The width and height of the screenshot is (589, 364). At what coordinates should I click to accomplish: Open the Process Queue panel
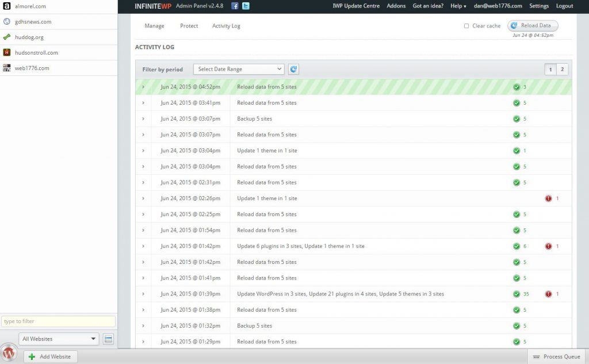557,357
